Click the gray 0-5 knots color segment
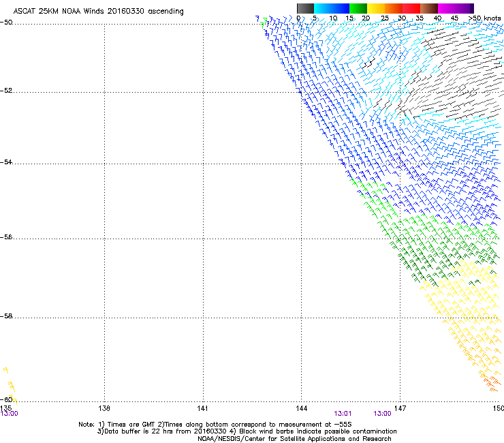Image resolution: width=504 pixels, height=443 pixels. 305,8
